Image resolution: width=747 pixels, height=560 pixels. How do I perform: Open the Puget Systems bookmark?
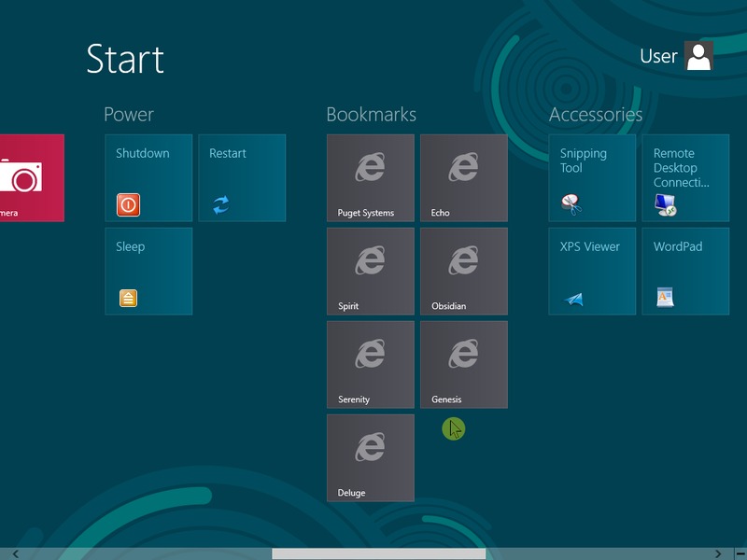pyautogui.click(x=371, y=177)
